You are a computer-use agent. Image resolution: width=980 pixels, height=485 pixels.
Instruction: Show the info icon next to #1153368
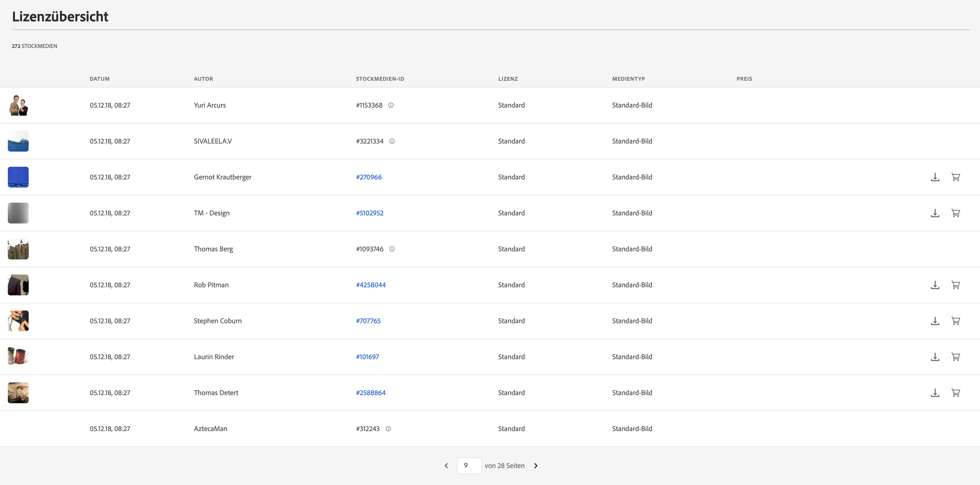pyautogui.click(x=391, y=105)
